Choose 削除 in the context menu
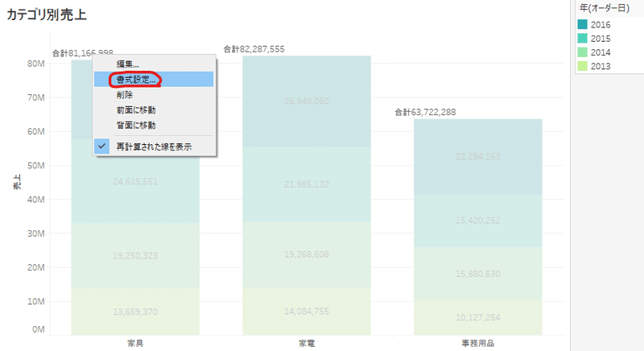Viewport: 644px width, 351px height. (x=154, y=95)
